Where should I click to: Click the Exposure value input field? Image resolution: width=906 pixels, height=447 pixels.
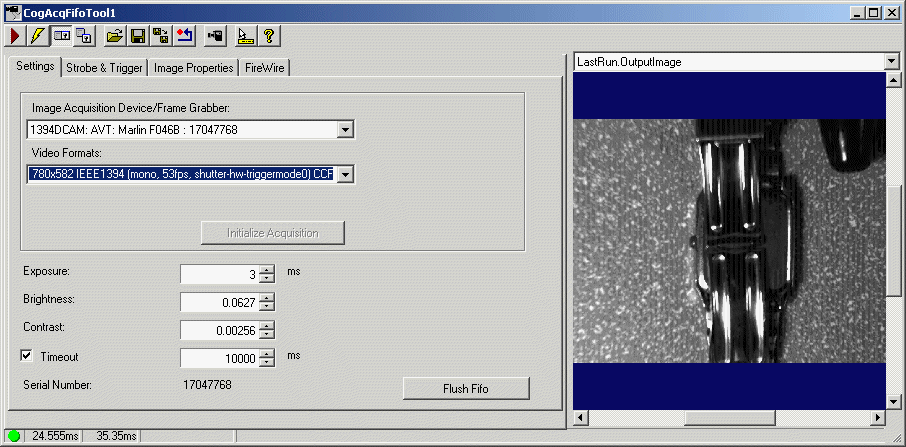219,274
